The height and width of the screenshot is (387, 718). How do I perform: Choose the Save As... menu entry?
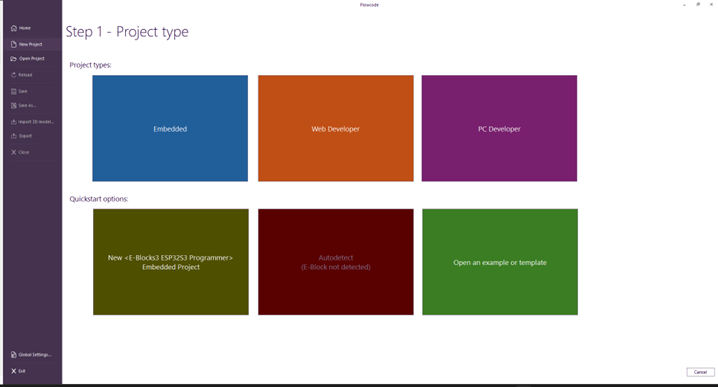click(32, 105)
